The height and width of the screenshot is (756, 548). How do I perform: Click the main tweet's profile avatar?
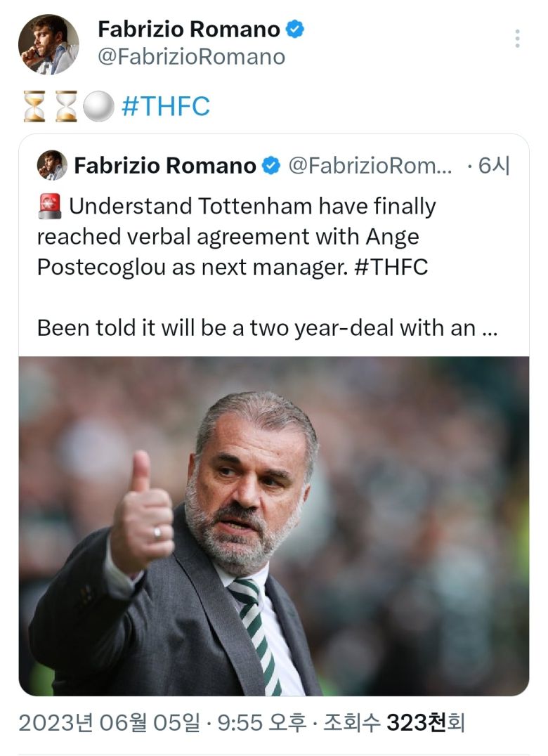point(48,44)
